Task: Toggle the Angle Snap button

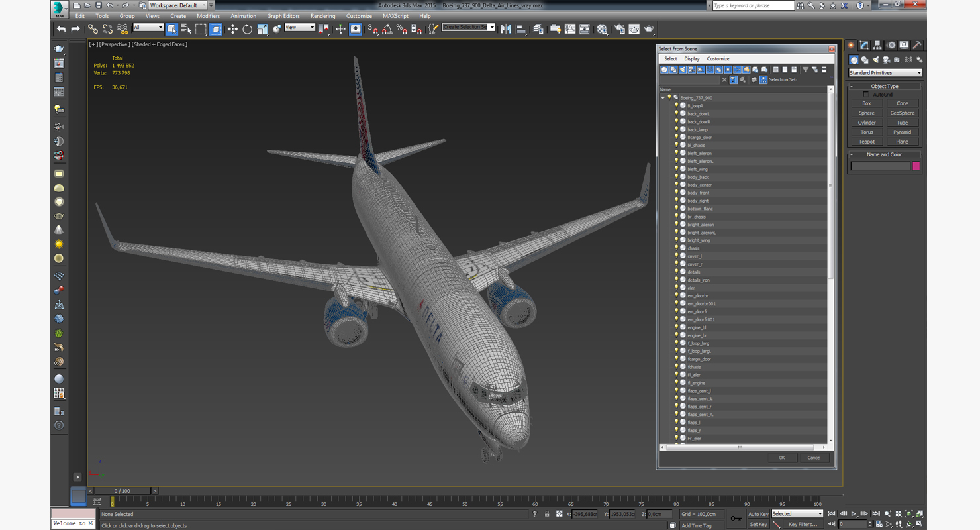Action: tap(387, 29)
